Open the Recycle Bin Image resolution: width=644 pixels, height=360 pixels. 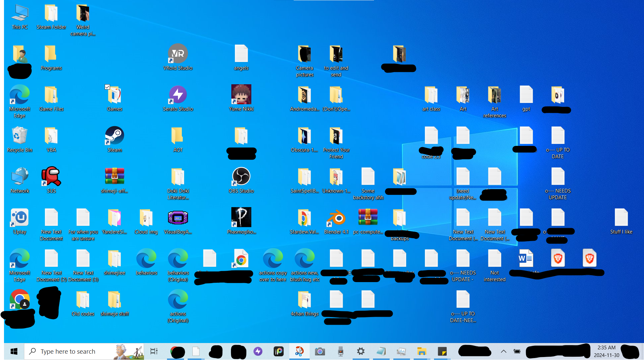[x=20, y=139]
